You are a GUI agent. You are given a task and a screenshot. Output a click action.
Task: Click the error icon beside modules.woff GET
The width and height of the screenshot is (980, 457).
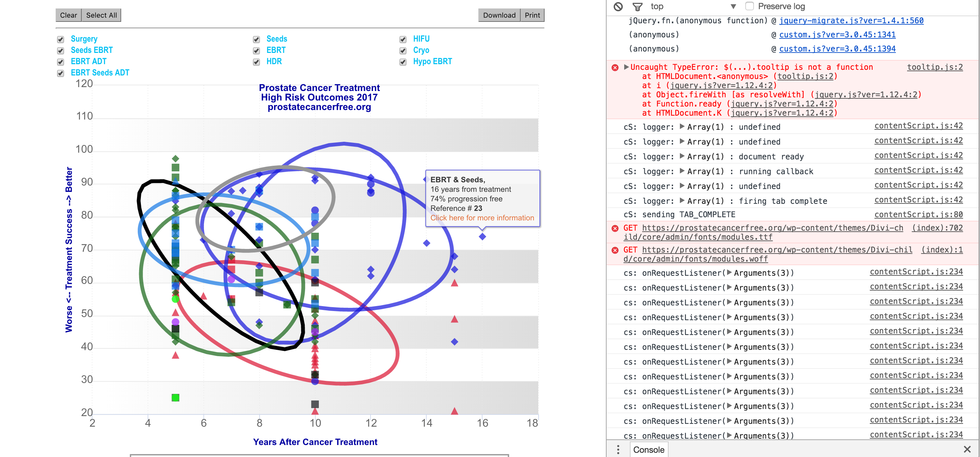coord(615,250)
